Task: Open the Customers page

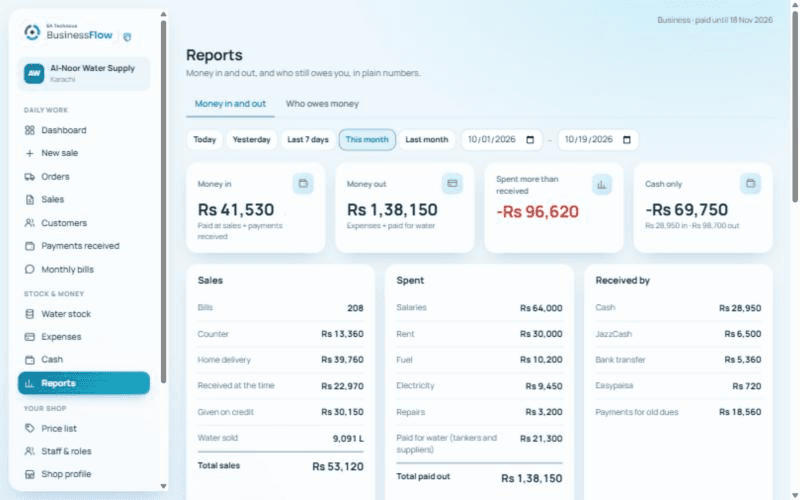Action: [x=84, y=223]
